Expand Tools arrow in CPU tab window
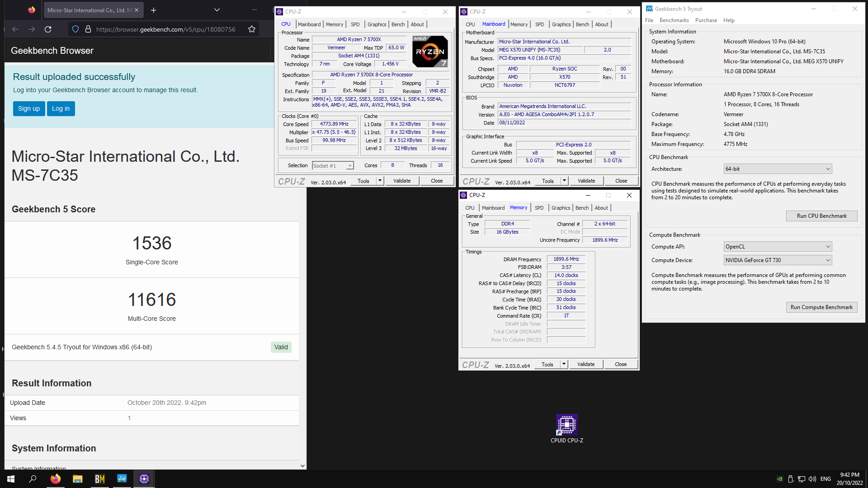This screenshot has height=488, width=868. 380,181
